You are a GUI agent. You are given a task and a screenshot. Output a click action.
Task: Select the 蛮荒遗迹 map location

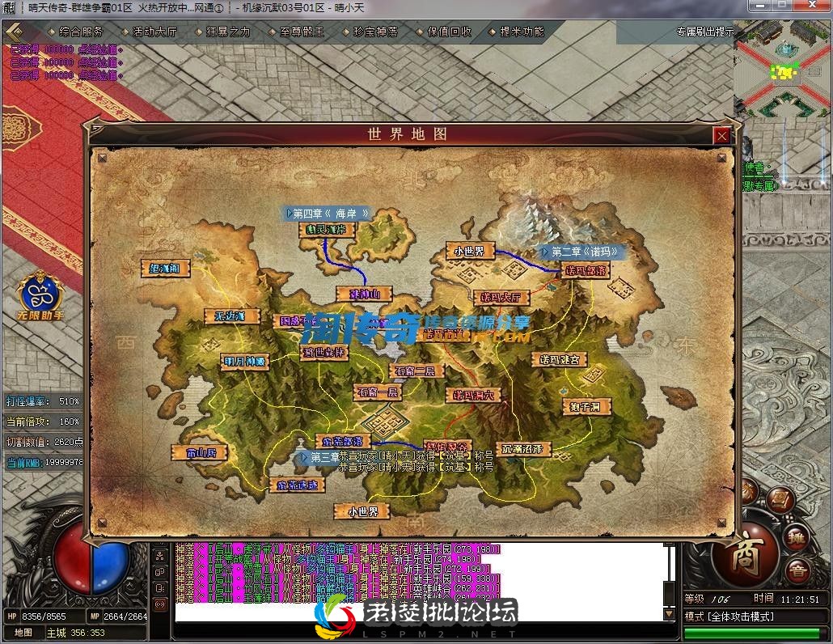click(x=297, y=485)
